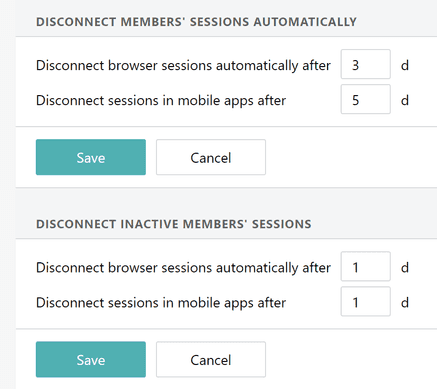Save the automatic session disconnect settings
This screenshot has width=437, height=389.
[x=91, y=157]
